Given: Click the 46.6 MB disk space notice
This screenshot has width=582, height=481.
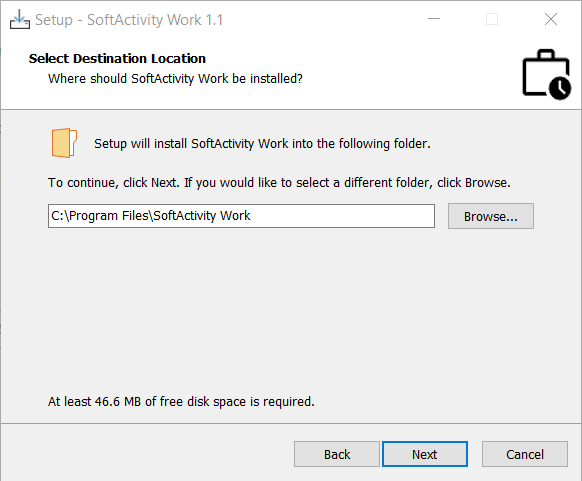Looking at the screenshot, I should coord(181,402).
